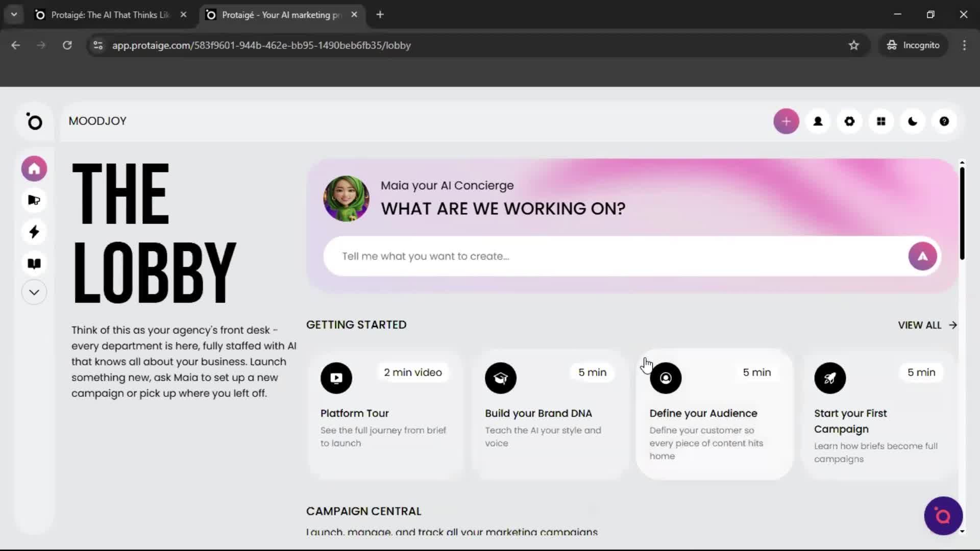Open a new browser tab
The width and height of the screenshot is (980, 551).
(380, 15)
